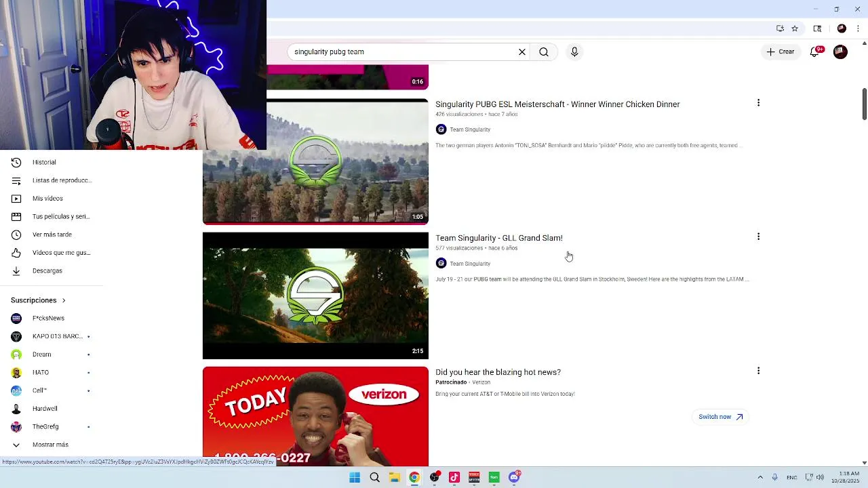Open Windows taskbar search

click(374, 477)
